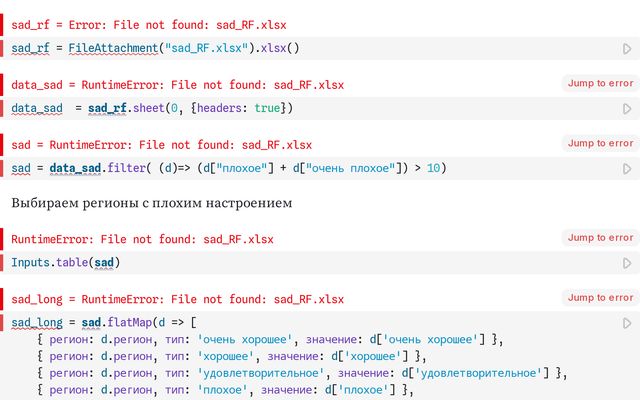
Task: Click the code line with 'очень хорошее'
Action: pos(270,340)
